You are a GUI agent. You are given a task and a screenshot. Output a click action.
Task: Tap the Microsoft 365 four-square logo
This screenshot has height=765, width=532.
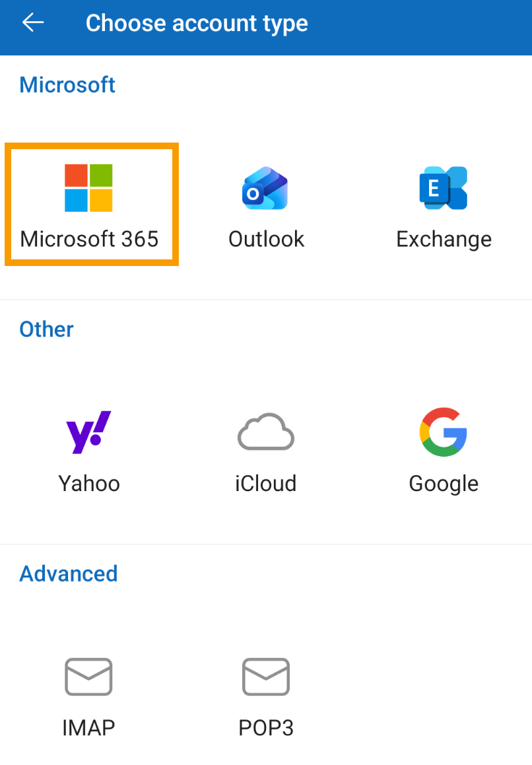tap(88, 188)
